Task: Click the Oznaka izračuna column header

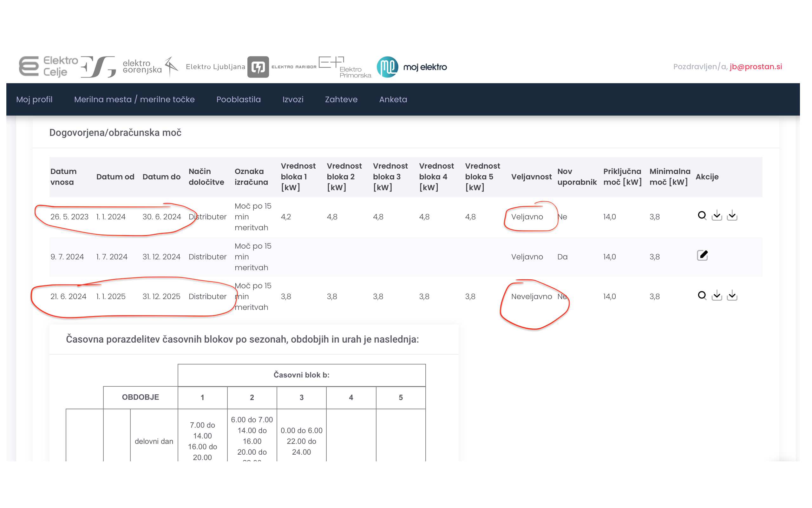Action: click(x=251, y=177)
